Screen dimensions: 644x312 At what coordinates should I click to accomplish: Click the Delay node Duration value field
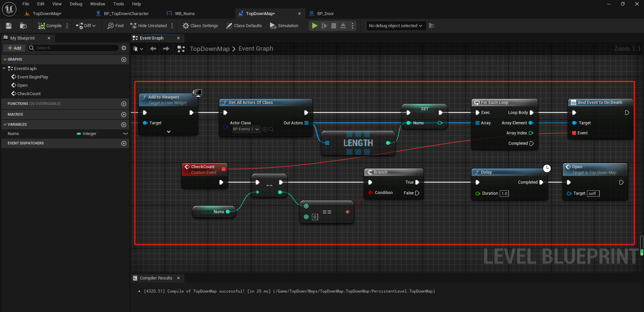pos(504,194)
